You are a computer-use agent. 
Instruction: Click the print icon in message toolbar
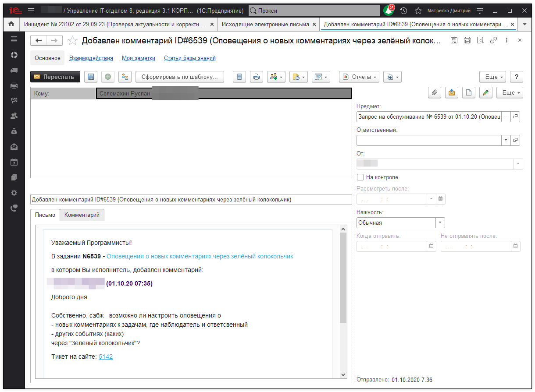point(257,77)
